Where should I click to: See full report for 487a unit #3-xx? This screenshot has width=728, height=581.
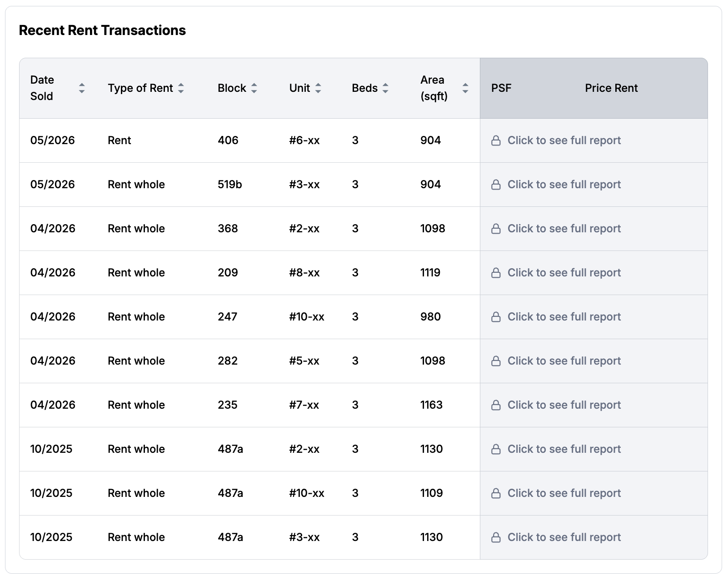556,537
